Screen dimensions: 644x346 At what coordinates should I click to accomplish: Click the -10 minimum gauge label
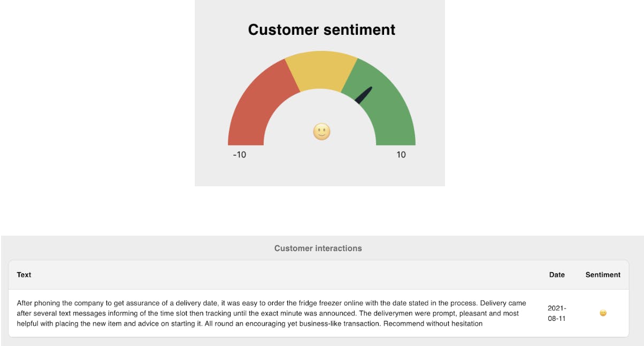click(240, 155)
